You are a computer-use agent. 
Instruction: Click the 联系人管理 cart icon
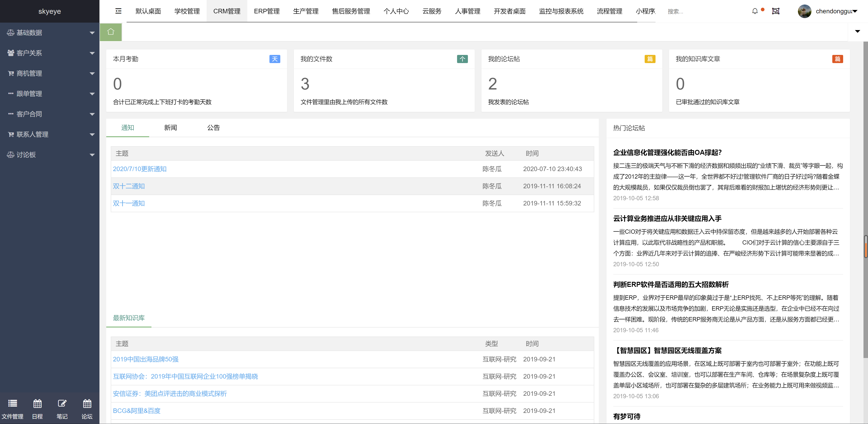11,134
